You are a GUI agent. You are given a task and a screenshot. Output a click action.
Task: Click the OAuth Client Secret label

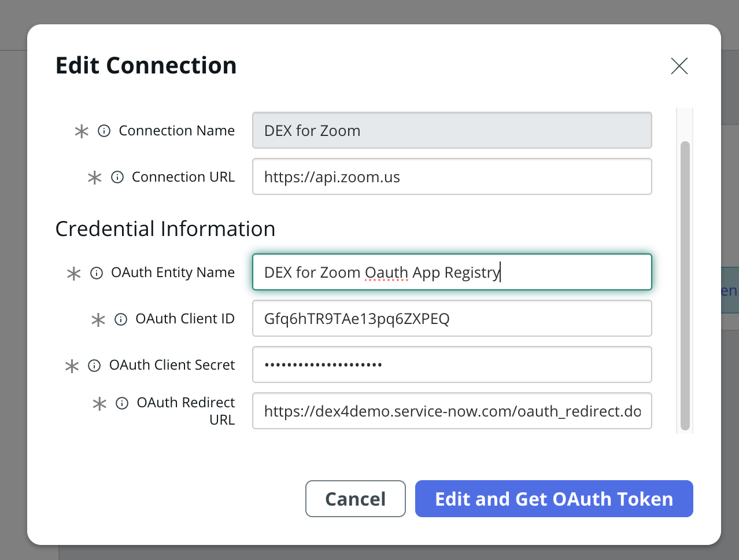172,365
